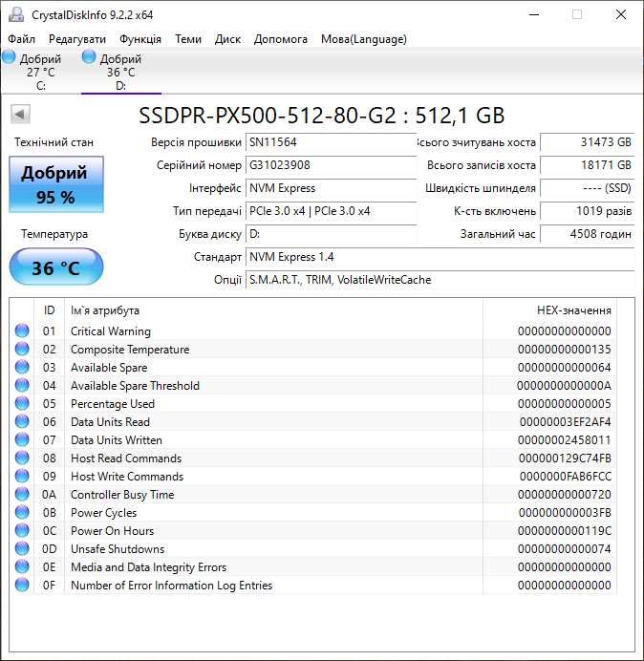
Task: Click power on count value 1019 разів
Action: [x=587, y=211]
